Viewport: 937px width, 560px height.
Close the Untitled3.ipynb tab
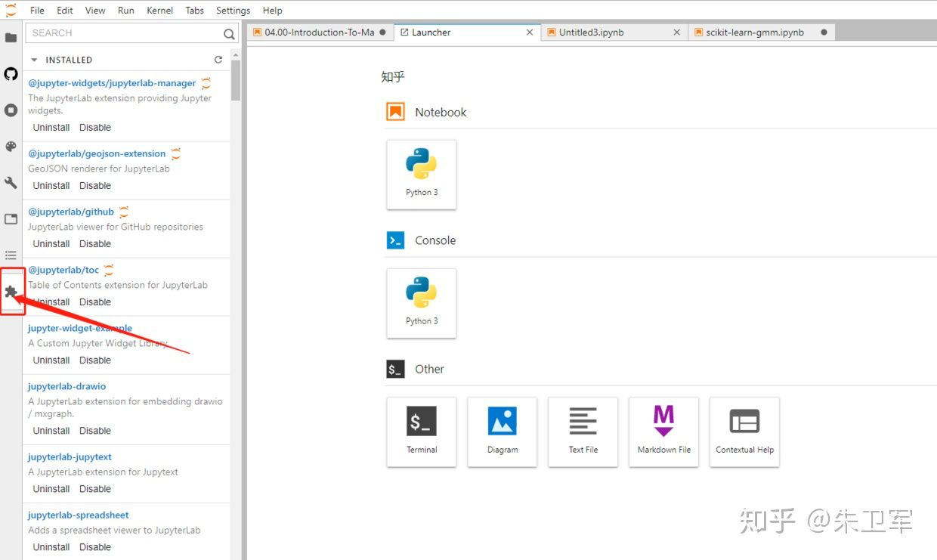click(x=676, y=32)
